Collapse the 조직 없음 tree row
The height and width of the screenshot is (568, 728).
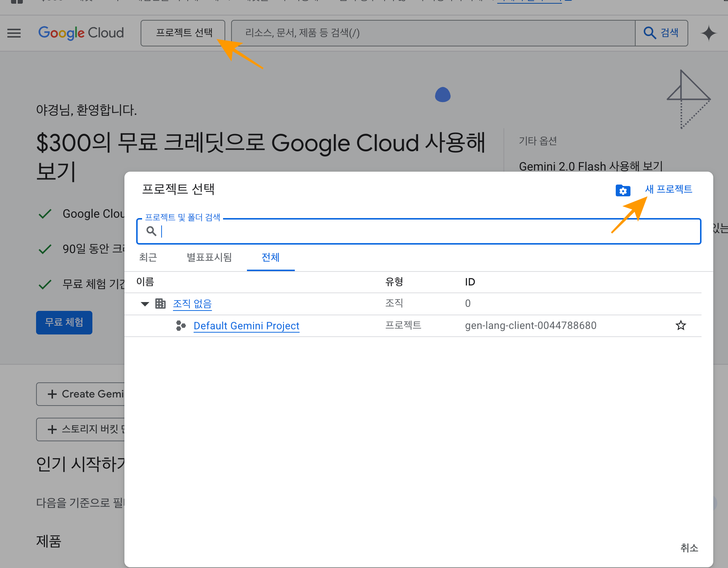pyautogui.click(x=145, y=304)
